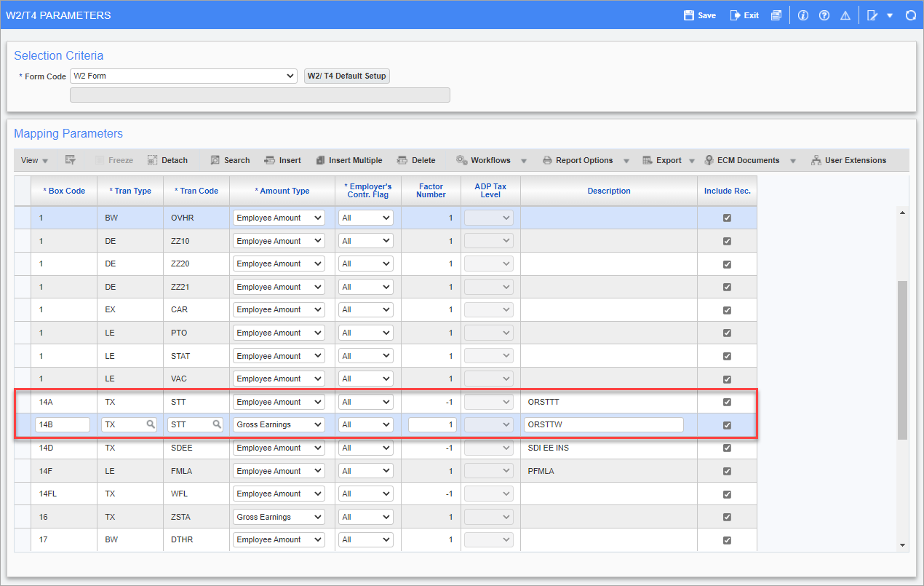Open the Workflows menu
This screenshot has height=586, width=924.
pos(483,160)
